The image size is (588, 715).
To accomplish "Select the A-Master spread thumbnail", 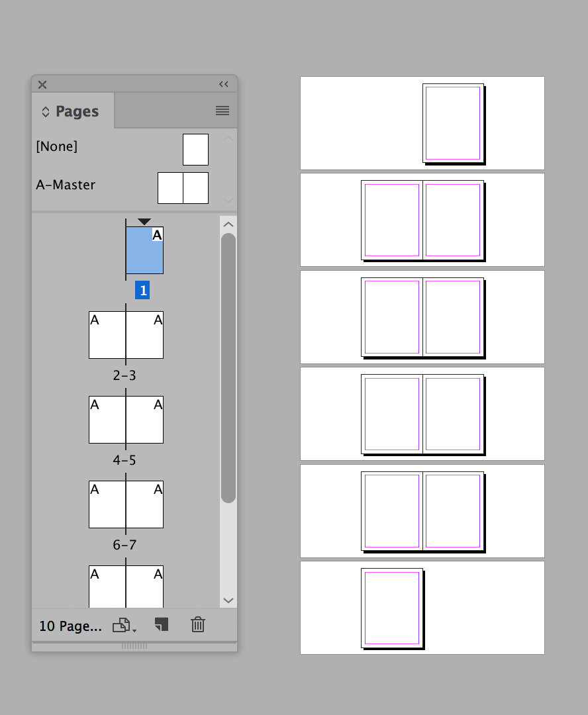I will [x=183, y=188].
